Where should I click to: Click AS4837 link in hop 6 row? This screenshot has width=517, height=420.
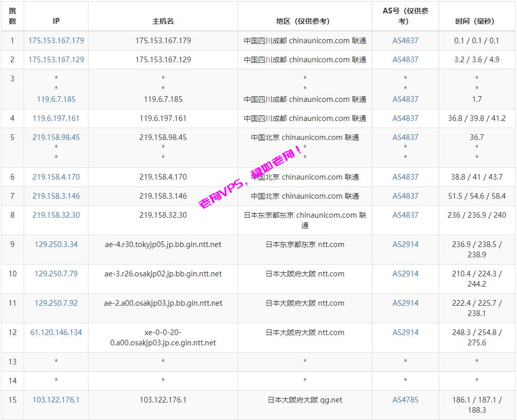(x=405, y=177)
